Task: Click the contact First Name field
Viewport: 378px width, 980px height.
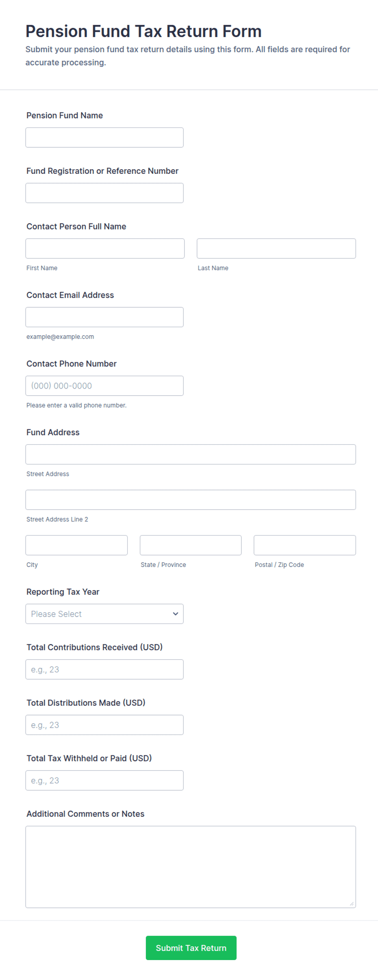Action: 105,248
